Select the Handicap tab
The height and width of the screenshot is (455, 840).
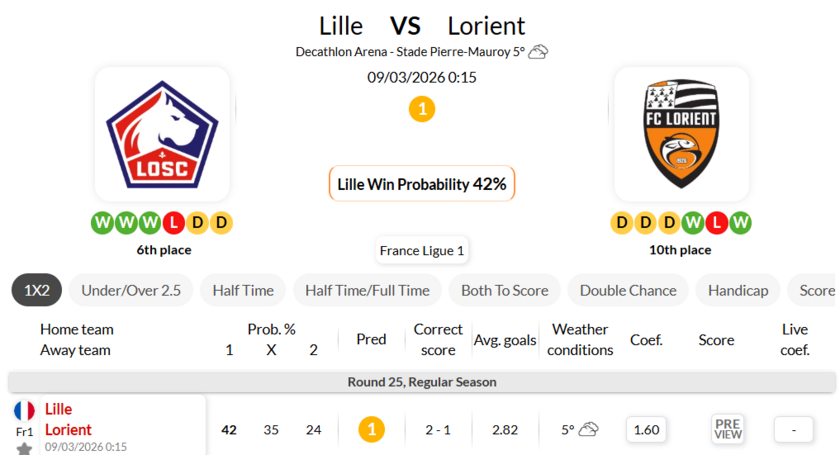point(738,290)
